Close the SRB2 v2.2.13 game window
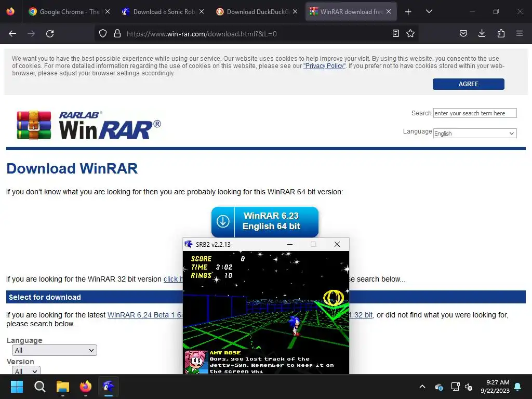Viewport: 532px width, 399px height. pos(337,244)
